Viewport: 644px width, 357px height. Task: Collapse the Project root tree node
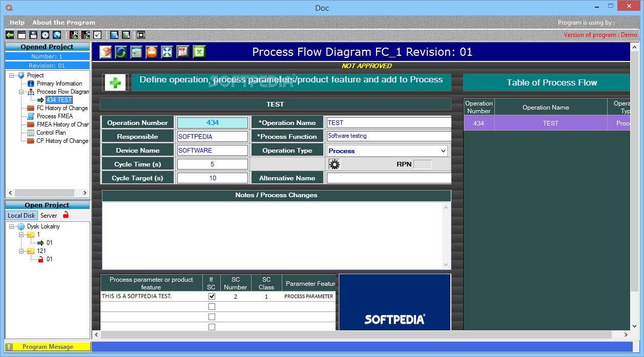click(x=12, y=75)
